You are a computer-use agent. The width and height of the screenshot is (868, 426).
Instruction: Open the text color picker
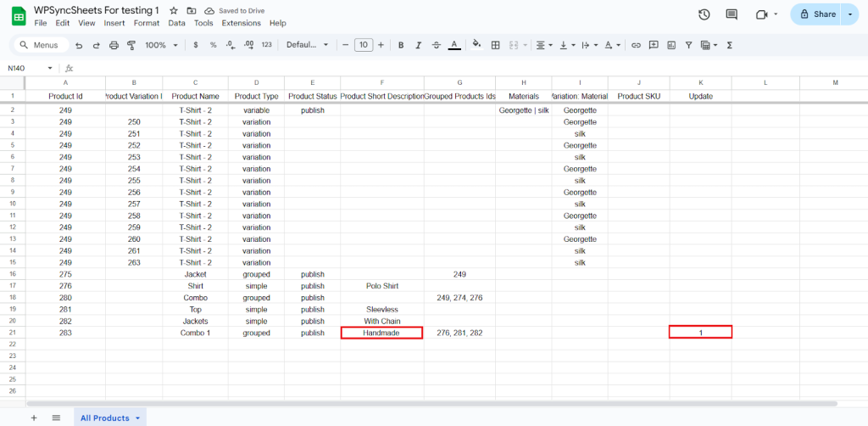(454, 45)
